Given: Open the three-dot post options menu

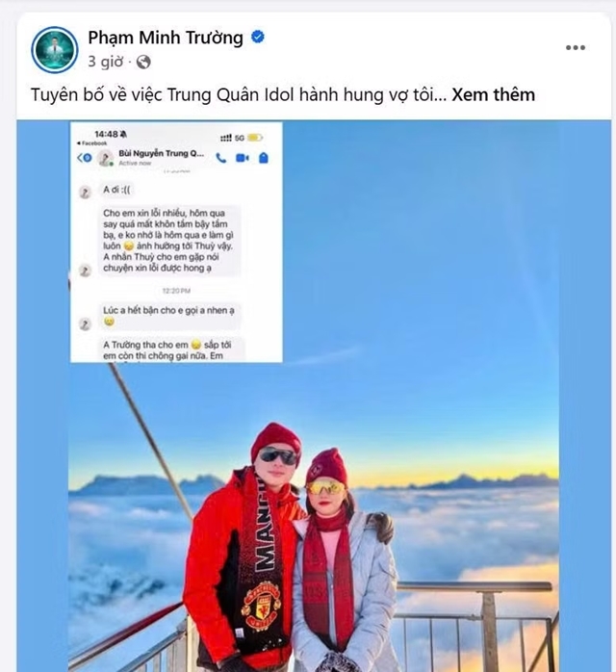Looking at the screenshot, I should tap(576, 47).
